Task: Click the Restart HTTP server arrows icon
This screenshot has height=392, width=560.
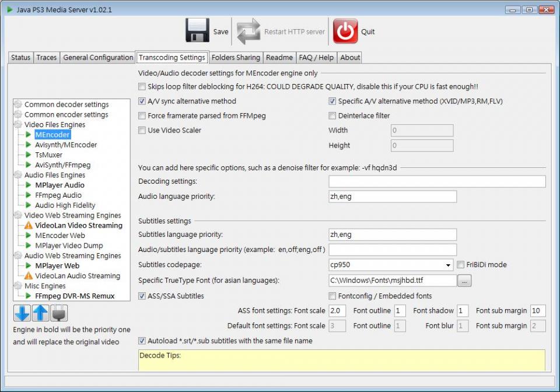Action: point(249,32)
